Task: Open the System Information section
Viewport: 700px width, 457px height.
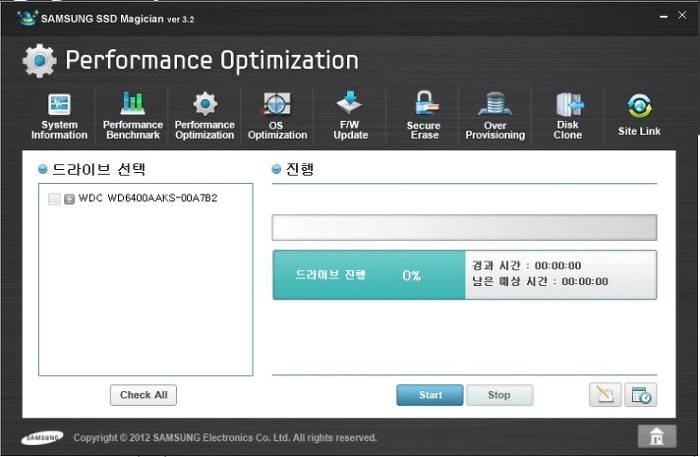Action: coord(59,116)
